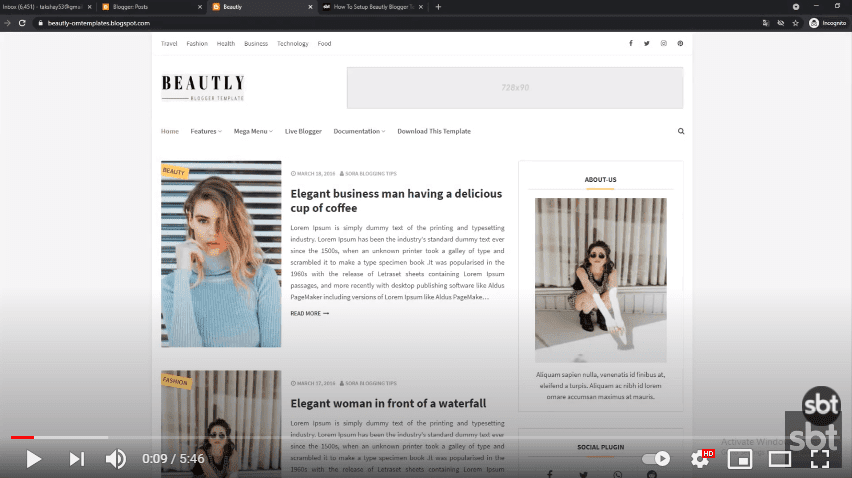This screenshot has height=478, width=852.
Task: Open the Travel category link
Action: point(169,43)
